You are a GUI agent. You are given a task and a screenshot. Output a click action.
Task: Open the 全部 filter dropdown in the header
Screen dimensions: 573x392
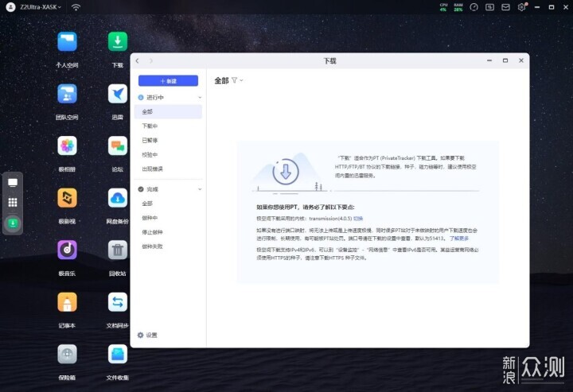(x=241, y=80)
